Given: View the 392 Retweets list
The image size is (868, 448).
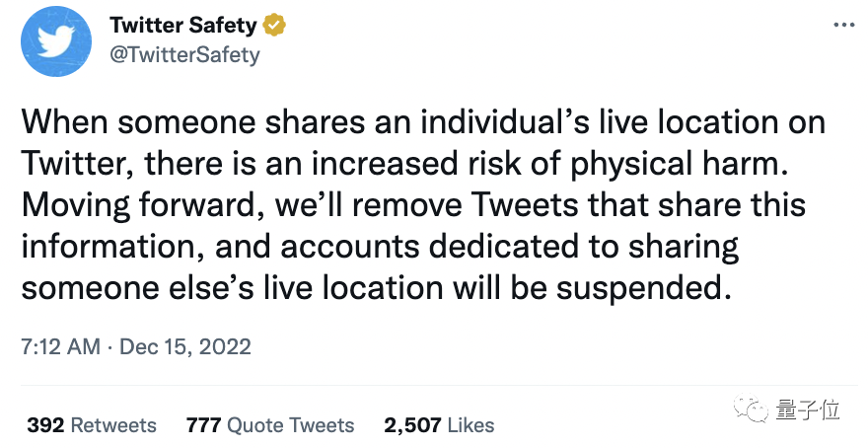Looking at the screenshot, I should (92, 425).
